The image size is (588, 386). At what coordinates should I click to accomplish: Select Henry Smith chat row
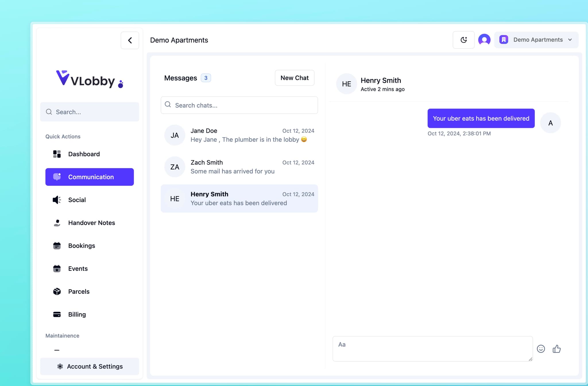click(x=239, y=198)
